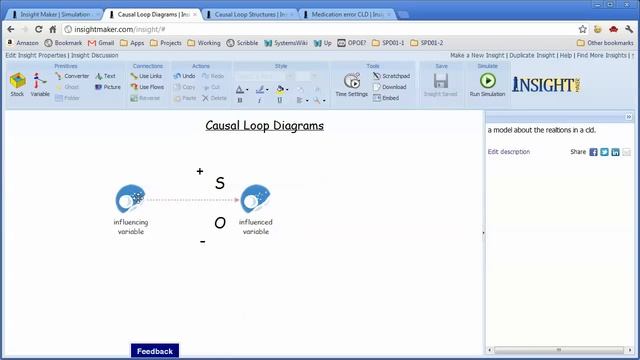
Task: Open the font family combo box
Action: [265, 76]
